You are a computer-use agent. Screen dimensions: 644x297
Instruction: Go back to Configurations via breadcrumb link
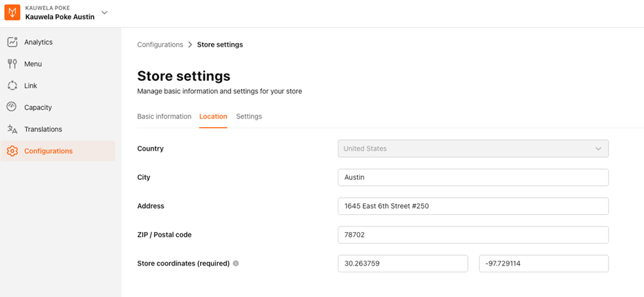click(160, 44)
